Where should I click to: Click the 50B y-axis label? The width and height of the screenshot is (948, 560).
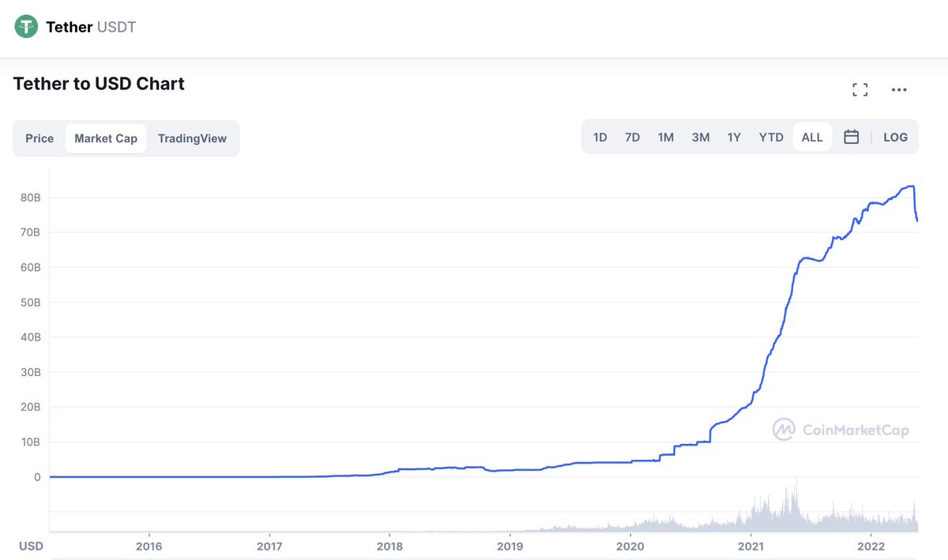[x=31, y=302]
